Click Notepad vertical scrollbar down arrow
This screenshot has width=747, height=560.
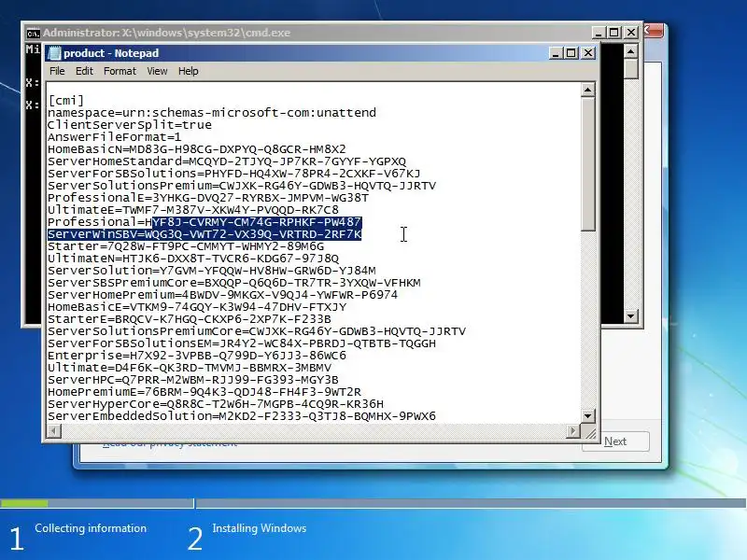tap(588, 415)
